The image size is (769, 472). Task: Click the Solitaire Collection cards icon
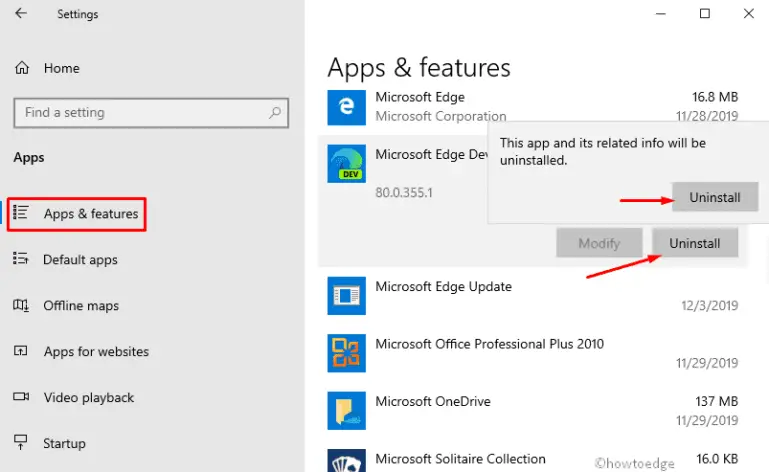tap(346, 461)
